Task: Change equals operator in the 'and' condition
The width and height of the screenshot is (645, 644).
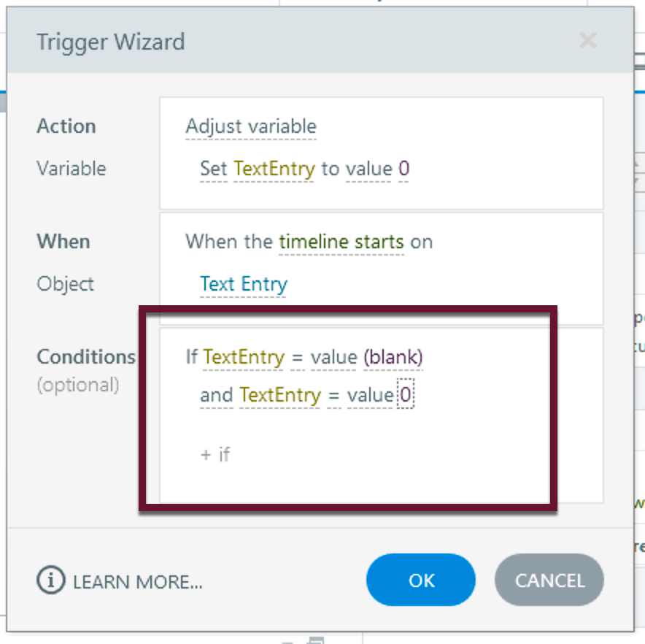Action: pyautogui.click(x=333, y=395)
